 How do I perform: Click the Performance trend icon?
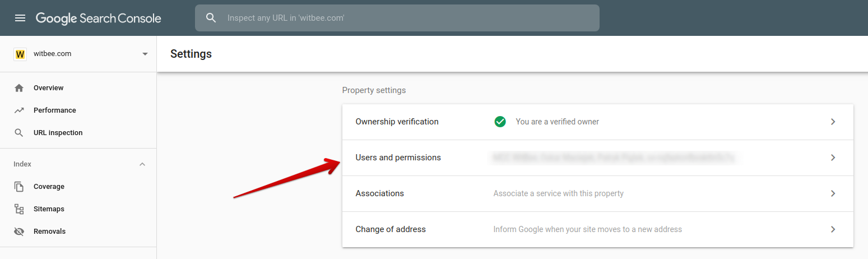[x=19, y=110]
